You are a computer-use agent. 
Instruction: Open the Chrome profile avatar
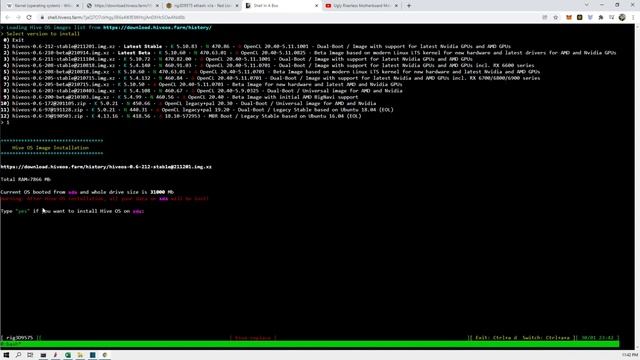(x=622, y=18)
